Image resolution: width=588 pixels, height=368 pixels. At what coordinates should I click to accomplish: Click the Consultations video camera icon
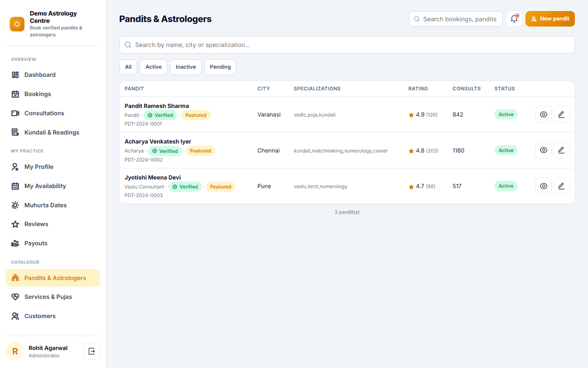(16, 113)
